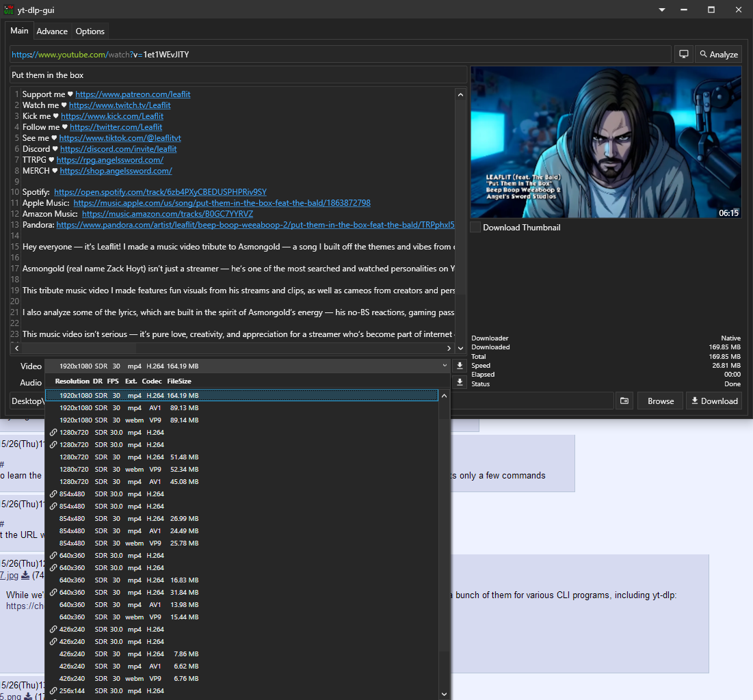Click the download icon on the Audio row
The image size is (753, 700).
coord(460,383)
